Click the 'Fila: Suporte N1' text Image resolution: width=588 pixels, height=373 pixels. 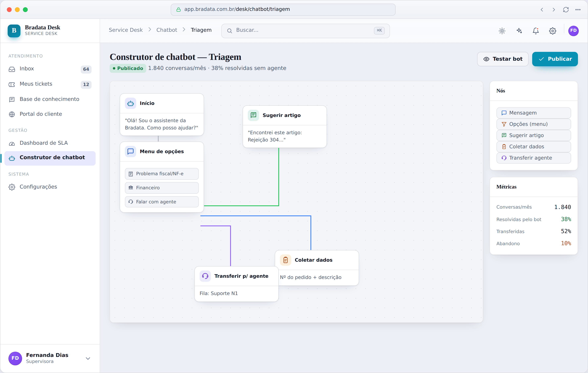pyautogui.click(x=218, y=293)
